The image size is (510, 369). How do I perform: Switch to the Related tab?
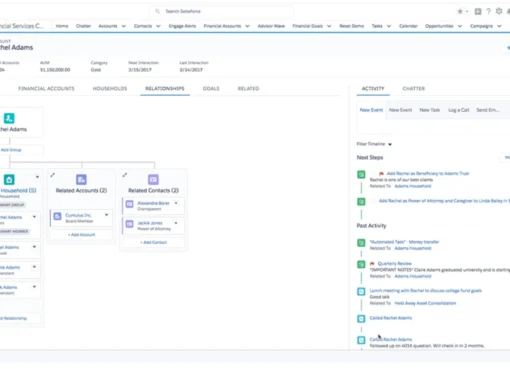click(248, 89)
